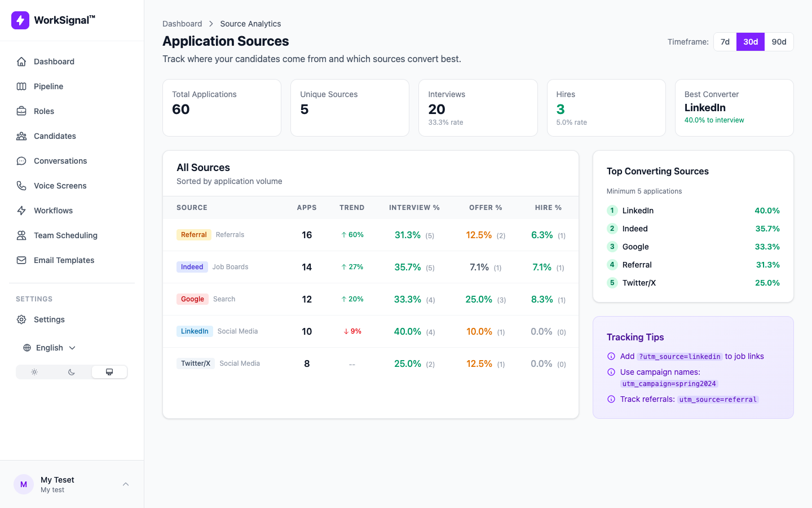
Task: Click the Referral source badge in the table
Action: 193,234
